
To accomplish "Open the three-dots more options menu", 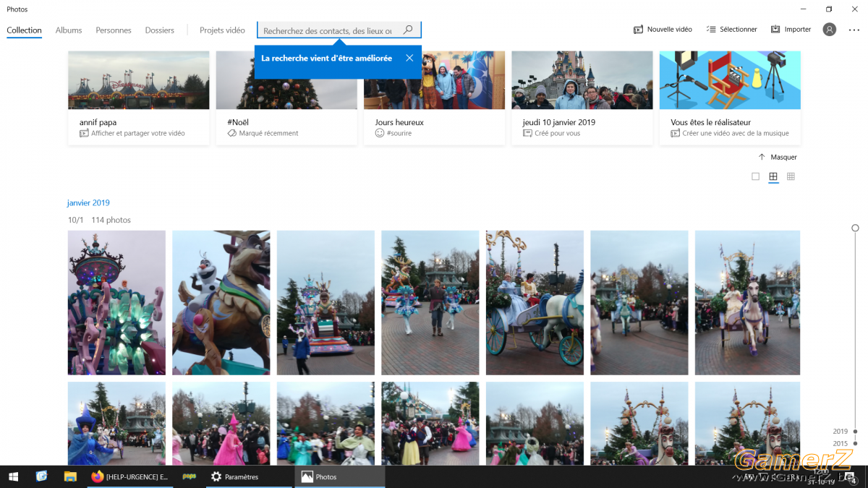I will point(854,30).
